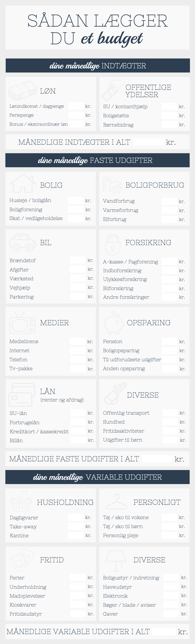Click the MÅNEDLIGE INDTÆGTER I ALT total field
195x644 pixels.
pyautogui.click(x=148, y=142)
